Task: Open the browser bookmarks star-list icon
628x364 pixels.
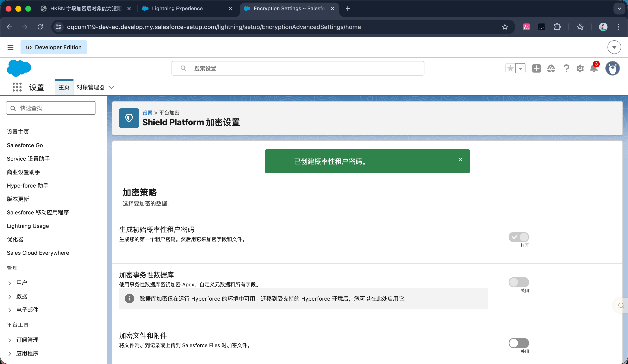Action: coord(580,27)
